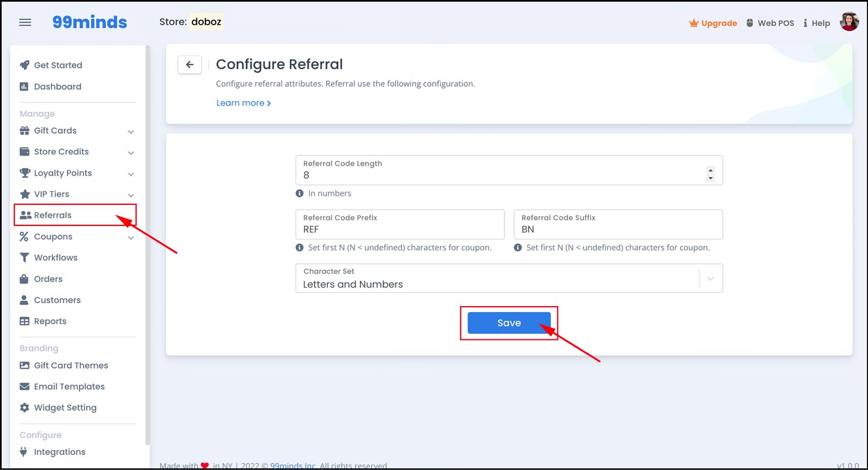Click the Get Started rocket icon
The image size is (868, 470).
[x=24, y=65]
